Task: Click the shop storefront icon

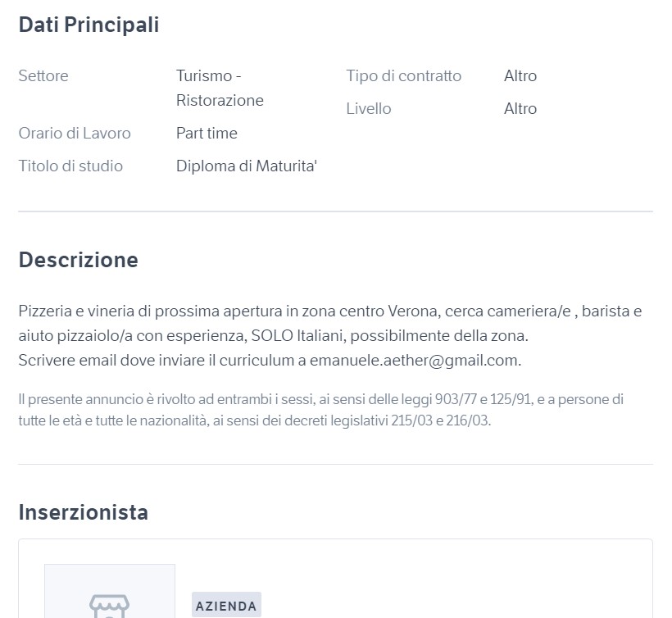Action: [109, 606]
